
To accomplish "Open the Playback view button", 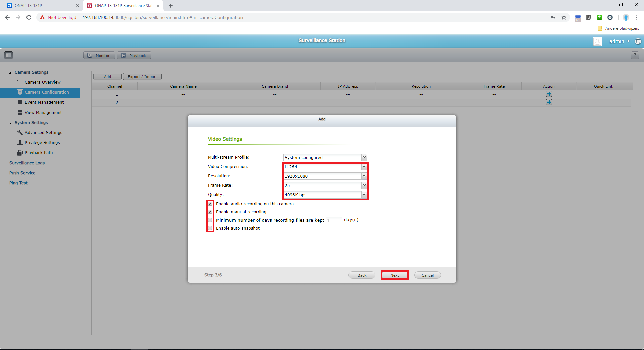I will (134, 56).
